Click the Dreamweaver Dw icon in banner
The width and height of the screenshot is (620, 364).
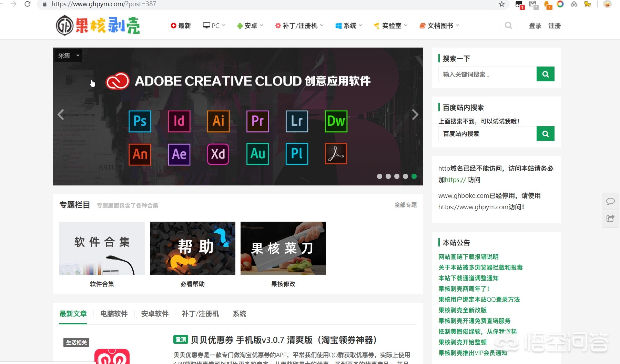click(x=336, y=121)
